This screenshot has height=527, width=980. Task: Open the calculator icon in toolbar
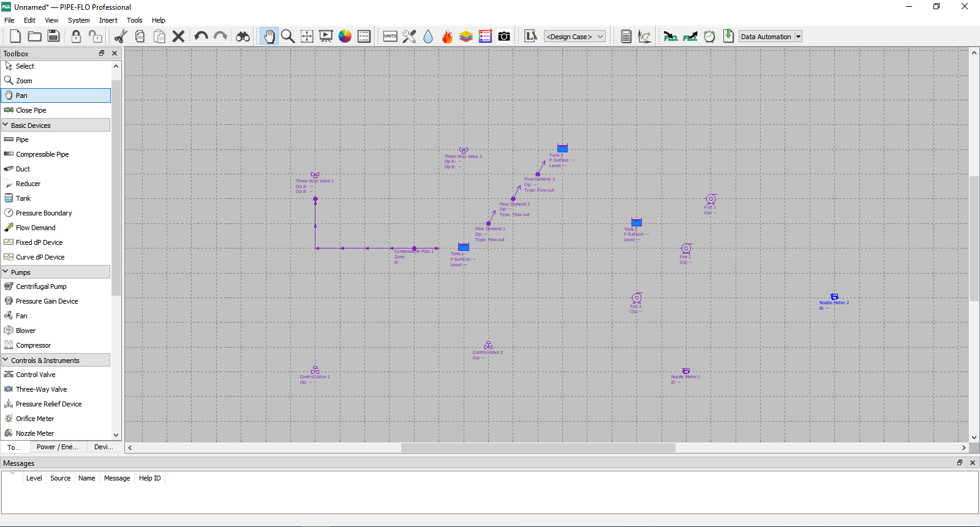coord(626,36)
